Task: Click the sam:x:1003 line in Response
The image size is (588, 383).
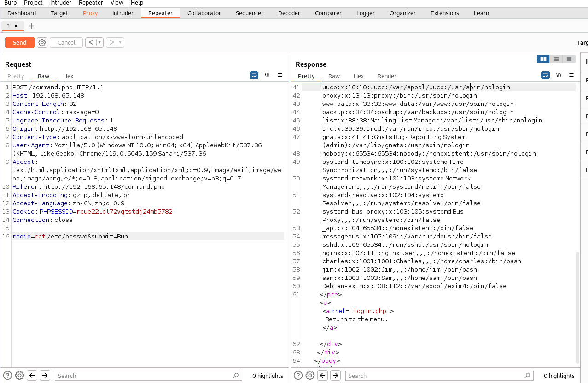Action: point(400,278)
